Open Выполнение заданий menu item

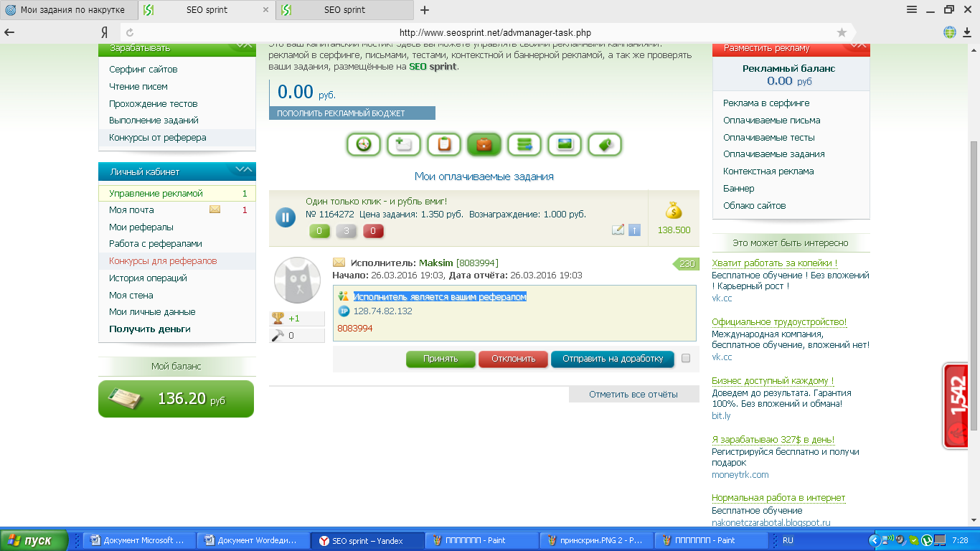tap(154, 121)
